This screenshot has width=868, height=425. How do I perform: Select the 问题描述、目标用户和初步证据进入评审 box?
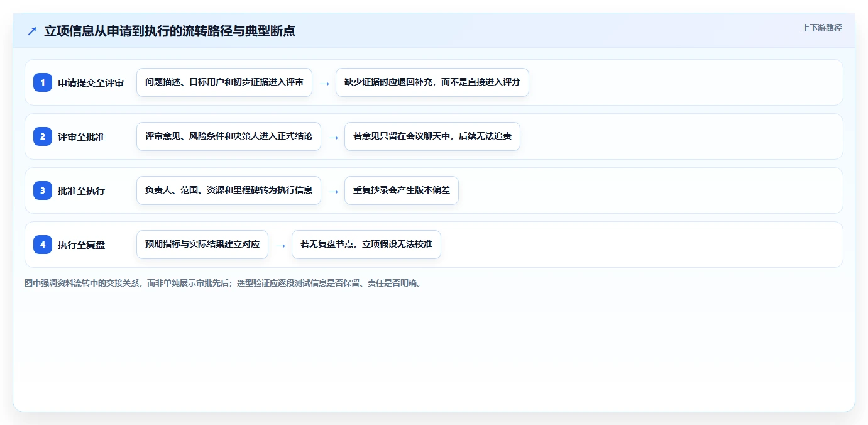pyautogui.click(x=224, y=82)
